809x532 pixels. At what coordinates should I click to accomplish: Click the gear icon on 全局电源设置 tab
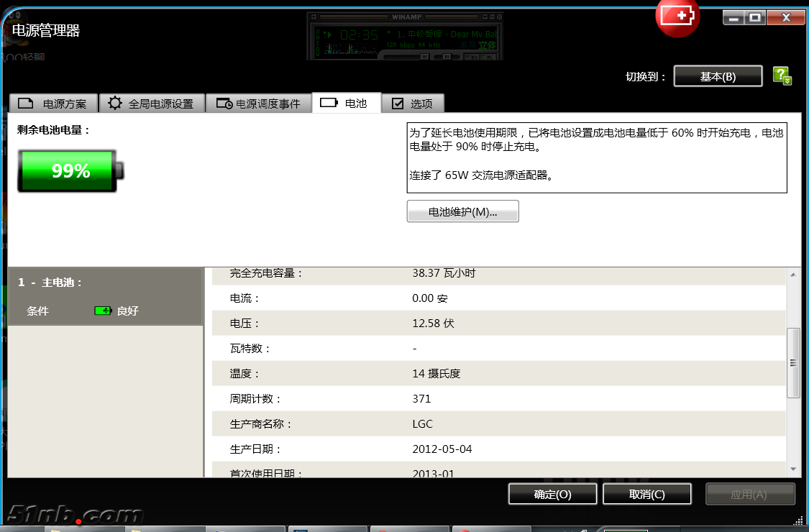(x=115, y=103)
